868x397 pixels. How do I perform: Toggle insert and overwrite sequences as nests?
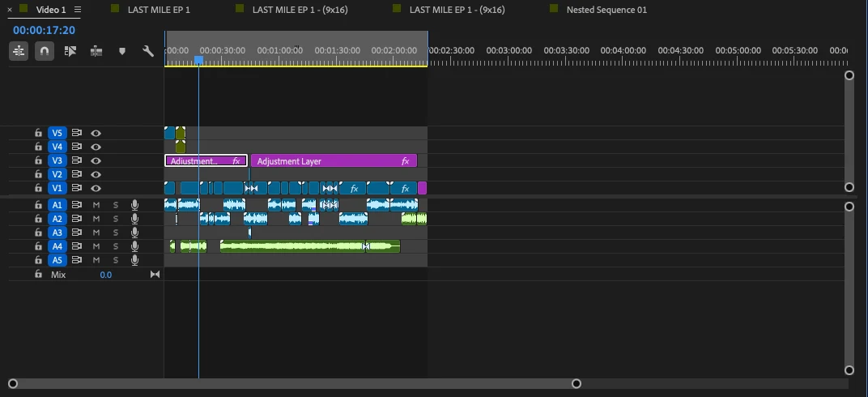pyautogui.click(x=19, y=52)
